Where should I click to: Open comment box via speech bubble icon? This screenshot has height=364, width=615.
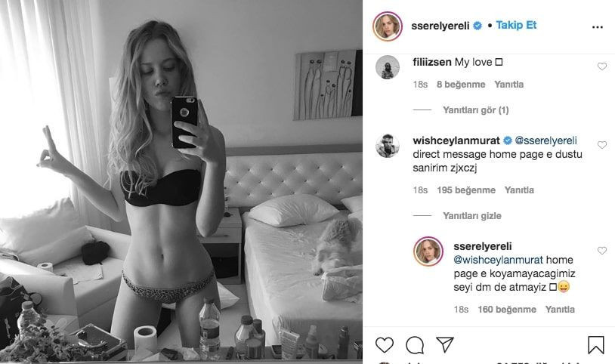[x=415, y=345]
